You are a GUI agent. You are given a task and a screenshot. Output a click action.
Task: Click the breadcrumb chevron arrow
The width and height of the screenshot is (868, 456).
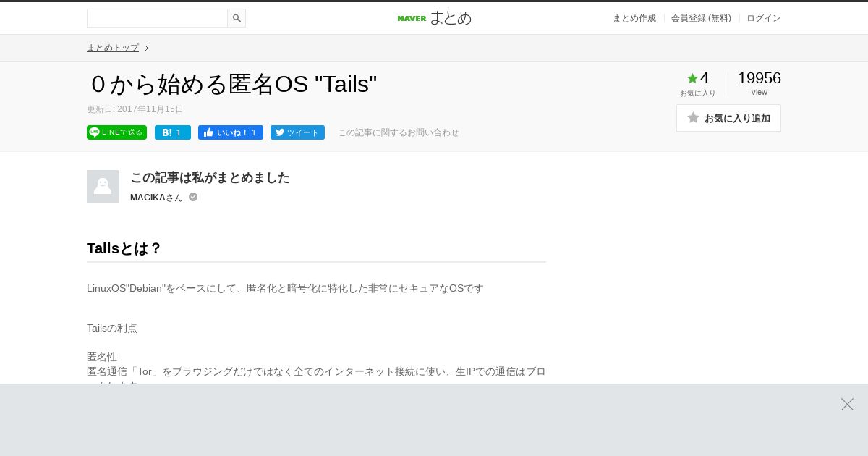(146, 48)
